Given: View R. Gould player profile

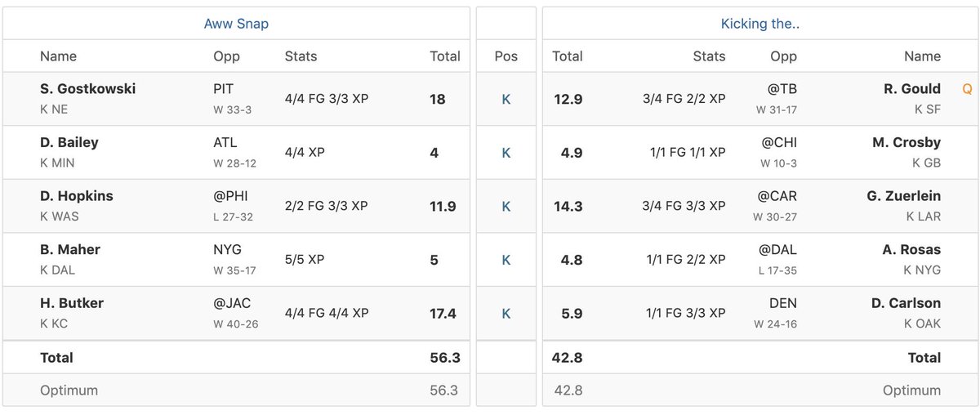Looking at the screenshot, I should [911, 89].
